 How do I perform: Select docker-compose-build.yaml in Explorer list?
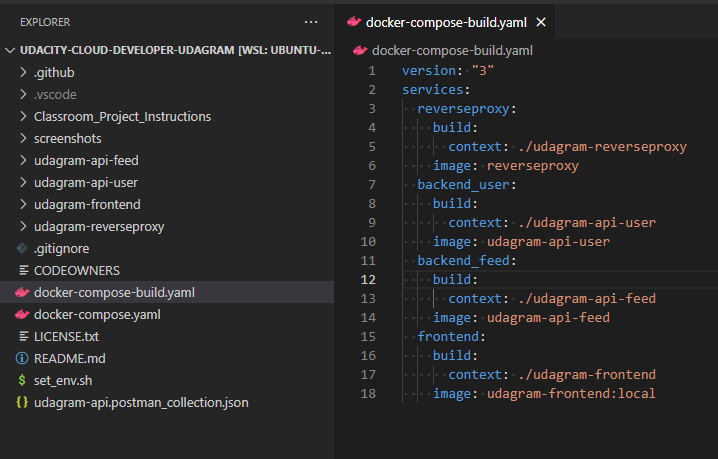pyautogui.click(x=114, y=292)
